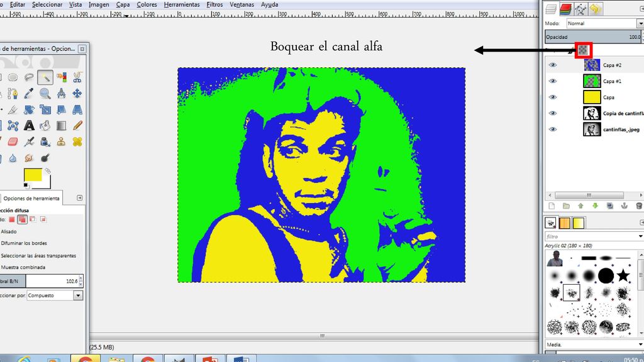The image size is (644, 362).
Task: Click the duplicate layer icon
Action: click(610, 206)
